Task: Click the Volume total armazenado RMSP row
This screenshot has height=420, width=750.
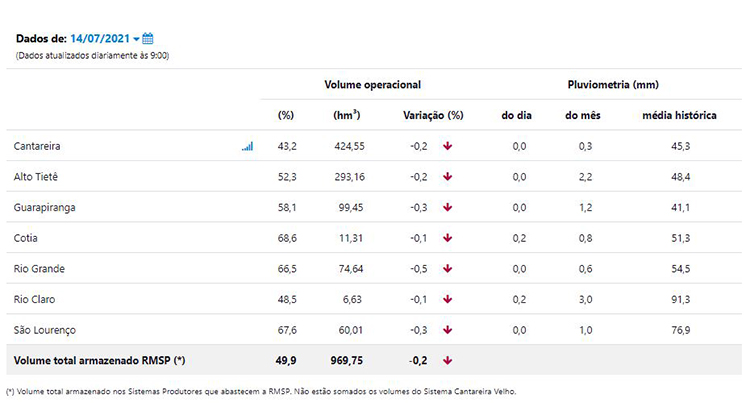Action: coord(374,360)
